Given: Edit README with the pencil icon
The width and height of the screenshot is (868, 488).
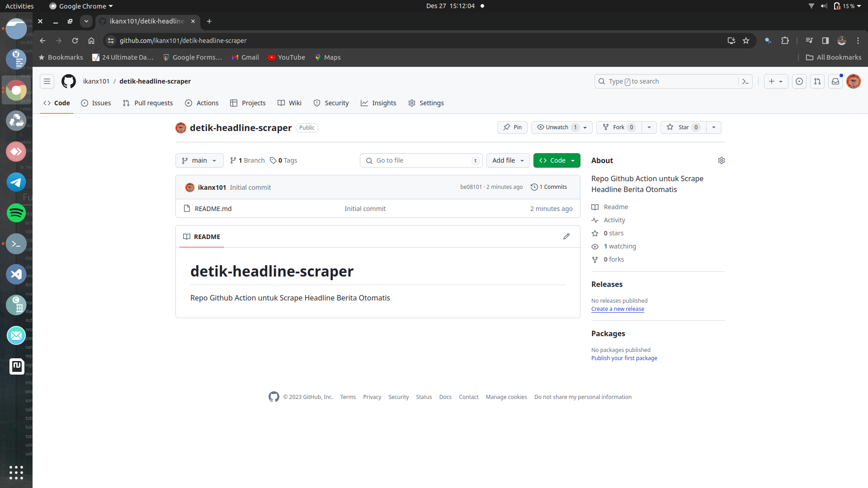Looking at the screenshot, I should 566,236.
